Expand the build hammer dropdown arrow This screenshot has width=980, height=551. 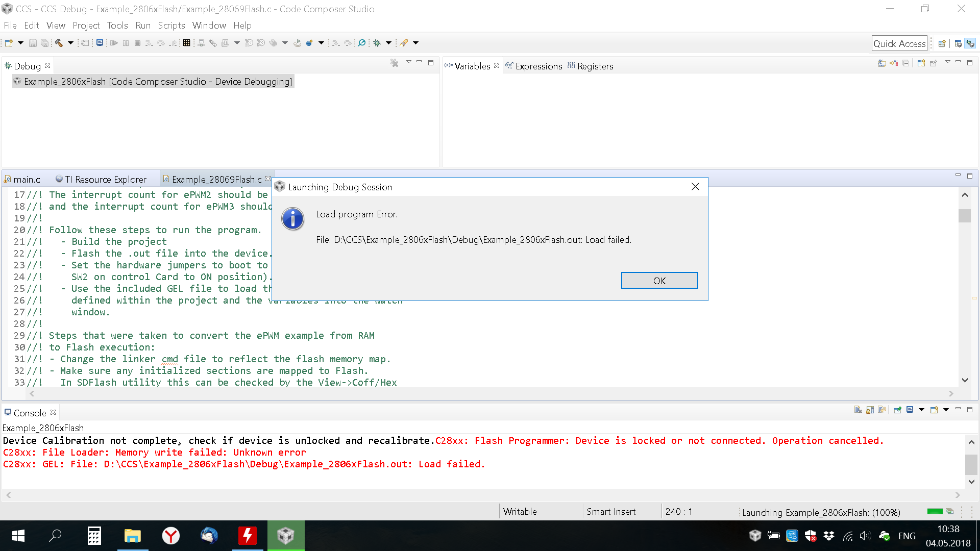(70, 43)
